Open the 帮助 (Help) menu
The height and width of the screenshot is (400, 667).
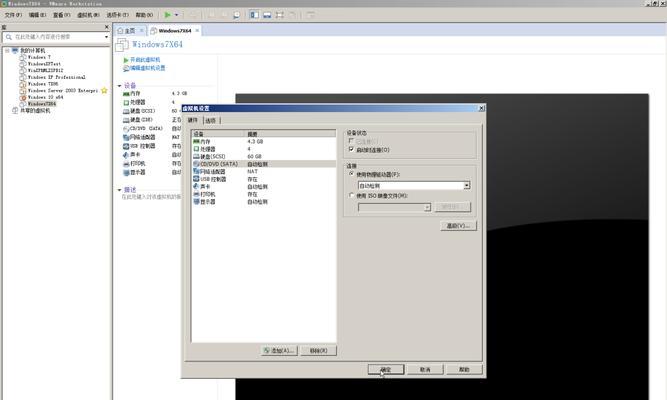point(144,15)
